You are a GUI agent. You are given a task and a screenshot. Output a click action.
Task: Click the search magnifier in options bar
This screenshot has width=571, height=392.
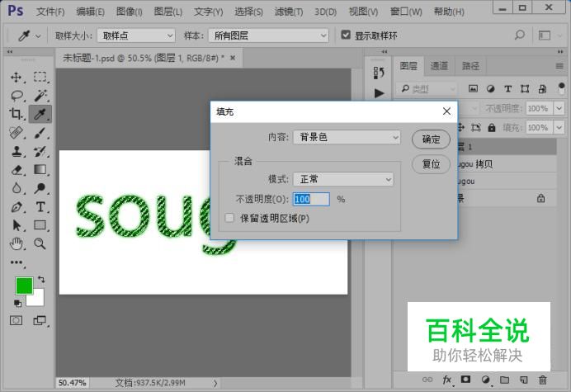520,35
